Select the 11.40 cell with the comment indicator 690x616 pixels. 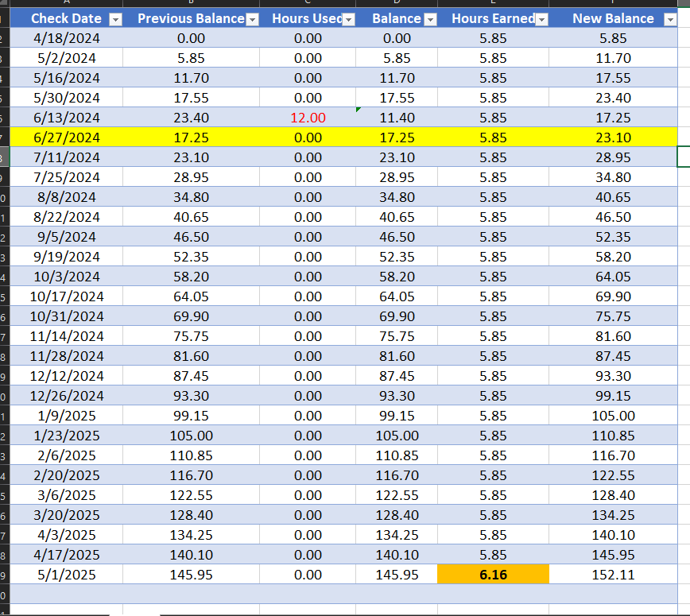point(396,117)
